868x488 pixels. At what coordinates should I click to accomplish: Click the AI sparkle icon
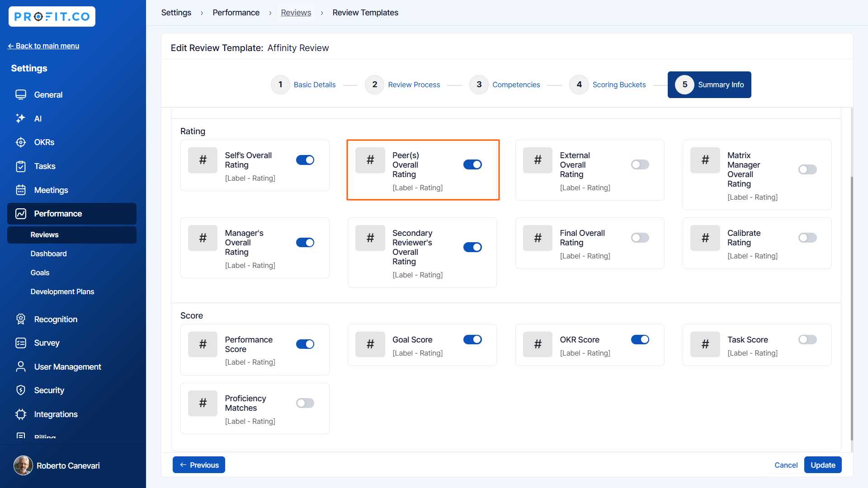pos(21,118)
